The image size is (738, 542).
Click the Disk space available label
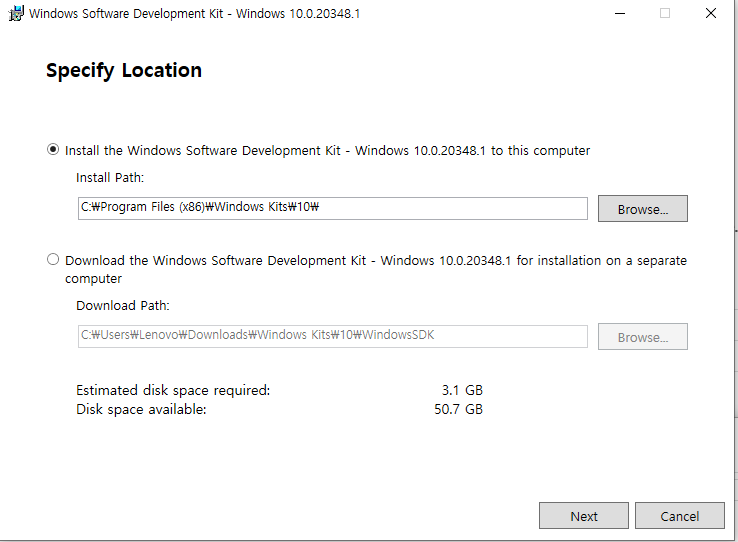pyautogui.click(x=141, y=409)
